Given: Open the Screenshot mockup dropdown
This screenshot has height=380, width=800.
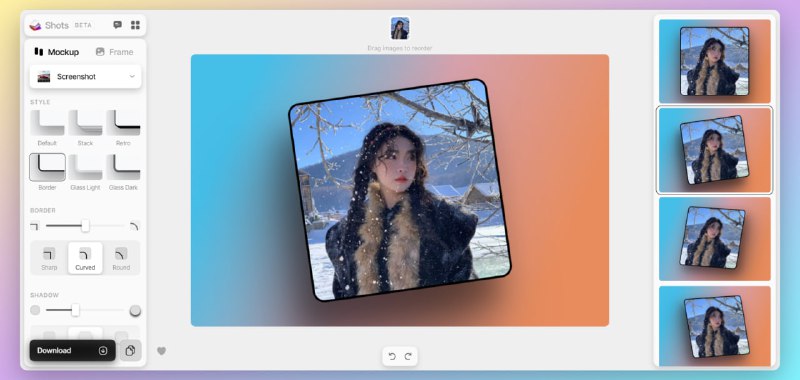Looking at the screenshot, I should 85,77.
